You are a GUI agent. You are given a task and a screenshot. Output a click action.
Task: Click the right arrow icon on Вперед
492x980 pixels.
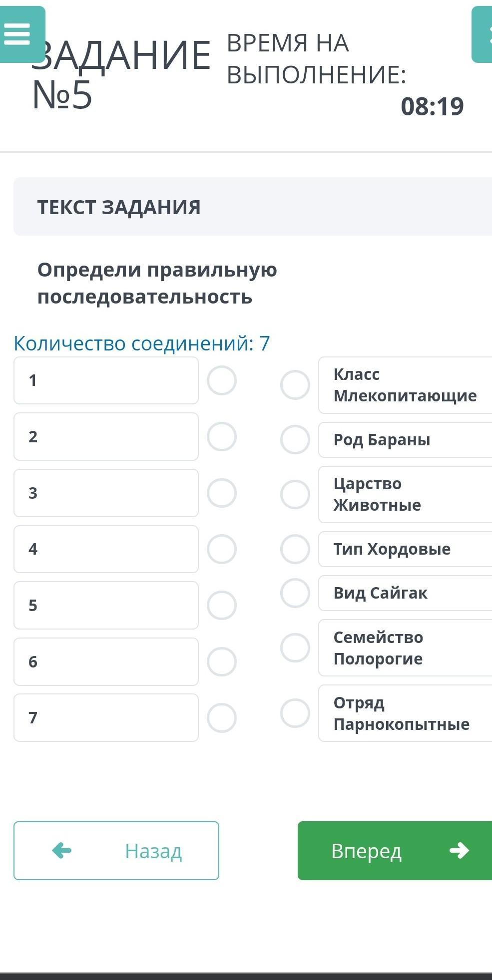459,850
